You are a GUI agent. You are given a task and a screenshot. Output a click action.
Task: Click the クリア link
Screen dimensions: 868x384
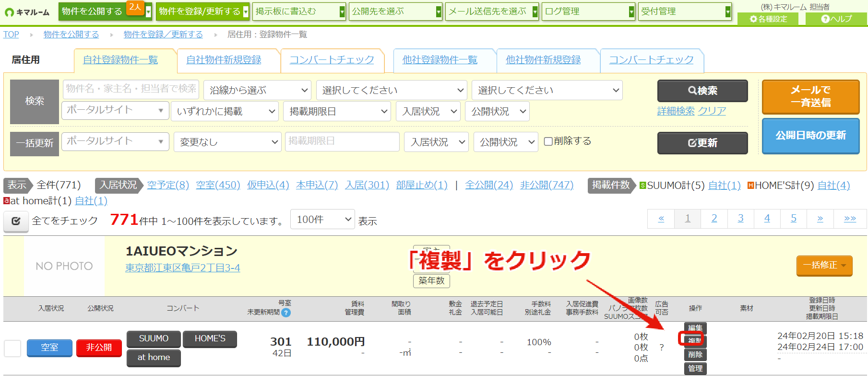click(712, 111)
